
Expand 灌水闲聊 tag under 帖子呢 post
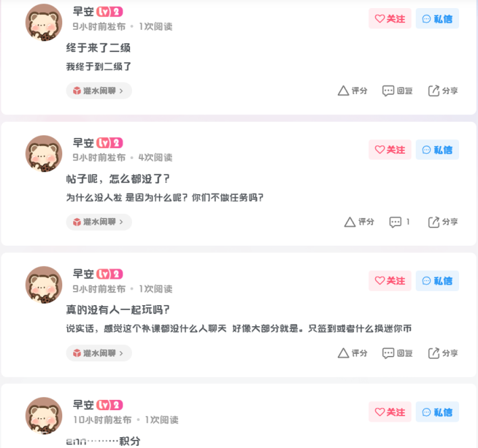99,222
